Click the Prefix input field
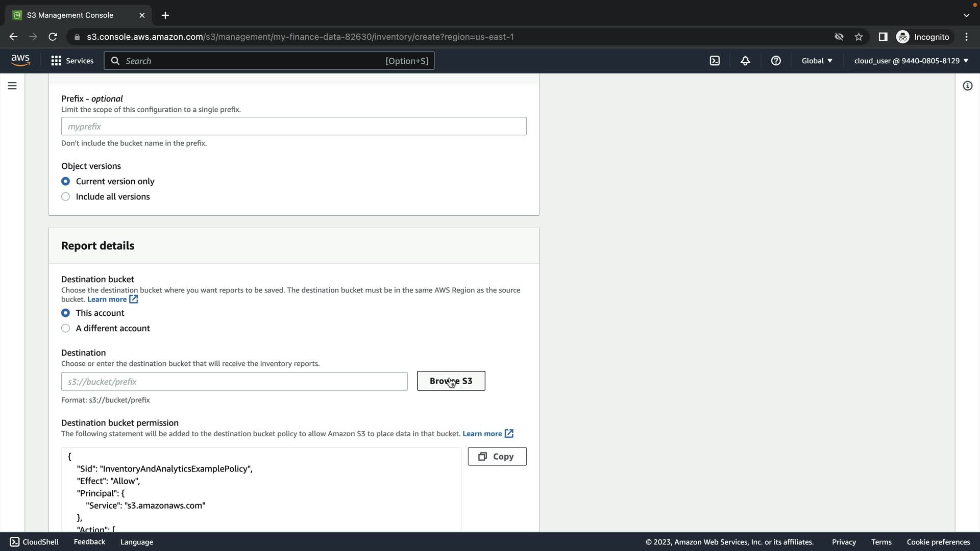 pyautogui.click(x=293, y=127)
